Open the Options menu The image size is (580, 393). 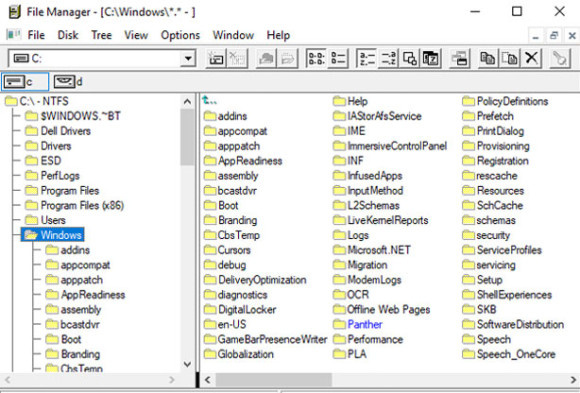click(180, 35)
